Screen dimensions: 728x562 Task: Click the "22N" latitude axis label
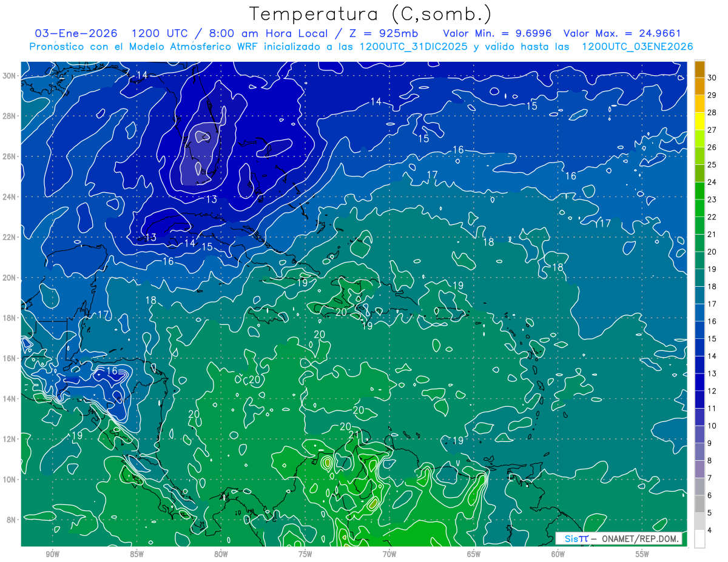(10, 237)
